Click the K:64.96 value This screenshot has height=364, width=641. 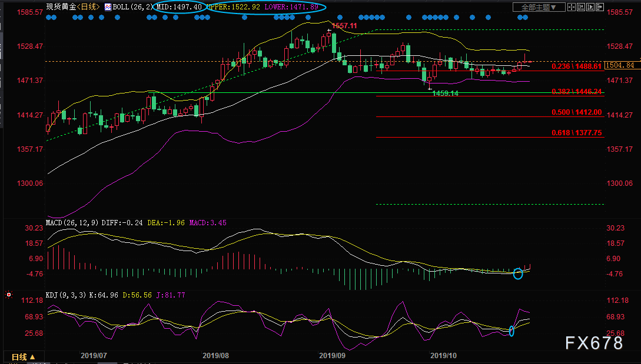(103, 295)
